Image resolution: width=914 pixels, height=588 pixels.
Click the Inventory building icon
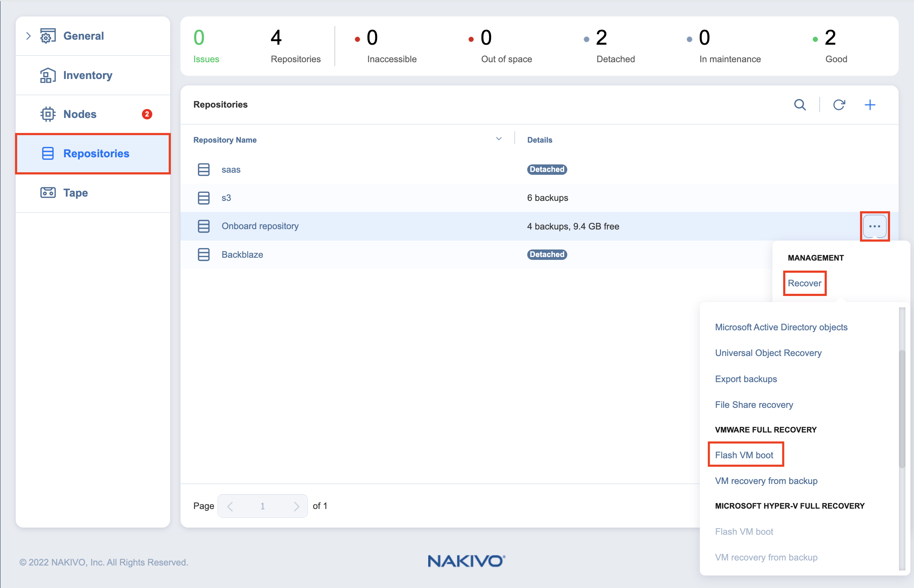48,75
